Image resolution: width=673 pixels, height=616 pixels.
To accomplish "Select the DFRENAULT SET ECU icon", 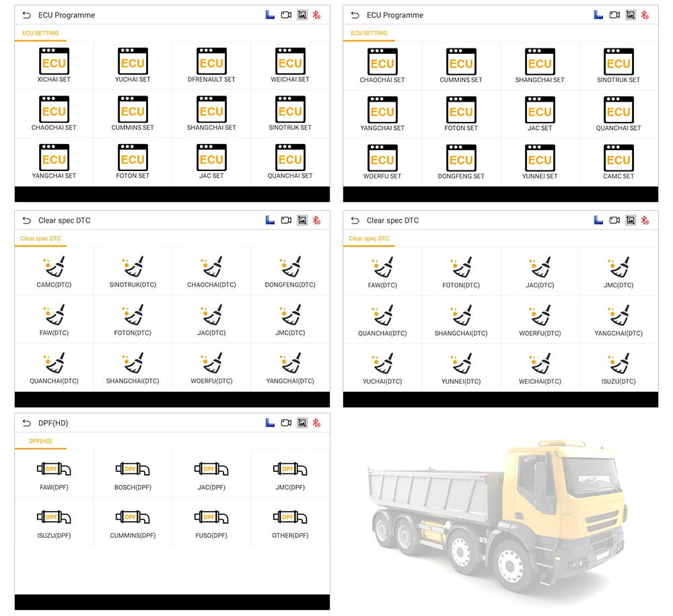I will [211, 65].
